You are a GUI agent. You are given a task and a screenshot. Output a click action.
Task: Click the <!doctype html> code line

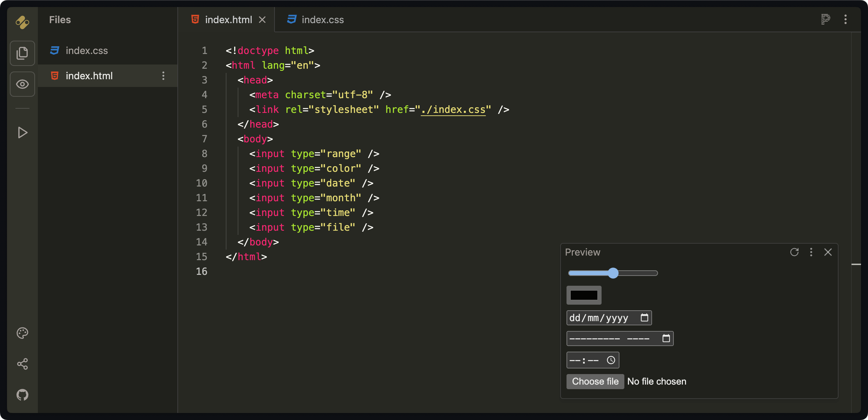pos(270,50)
